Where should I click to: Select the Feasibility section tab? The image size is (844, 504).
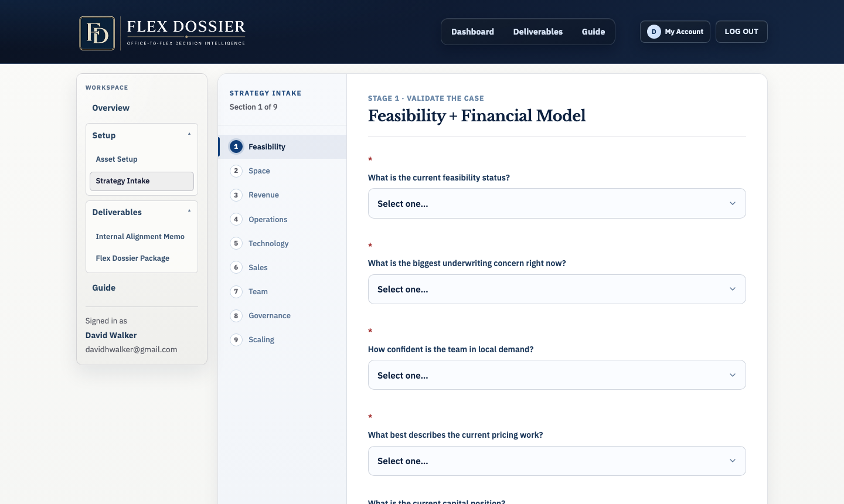pyautogui.click(x=283, y=147)
